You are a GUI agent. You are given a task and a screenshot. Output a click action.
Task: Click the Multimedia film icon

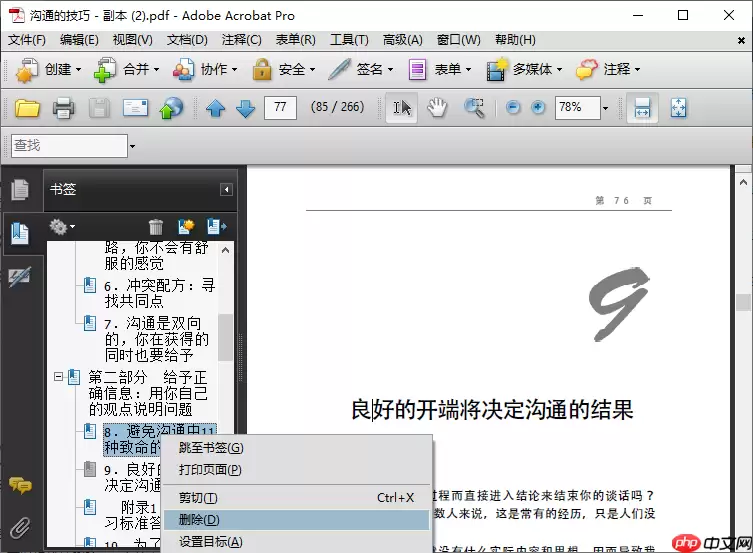[x=497, y=70]
